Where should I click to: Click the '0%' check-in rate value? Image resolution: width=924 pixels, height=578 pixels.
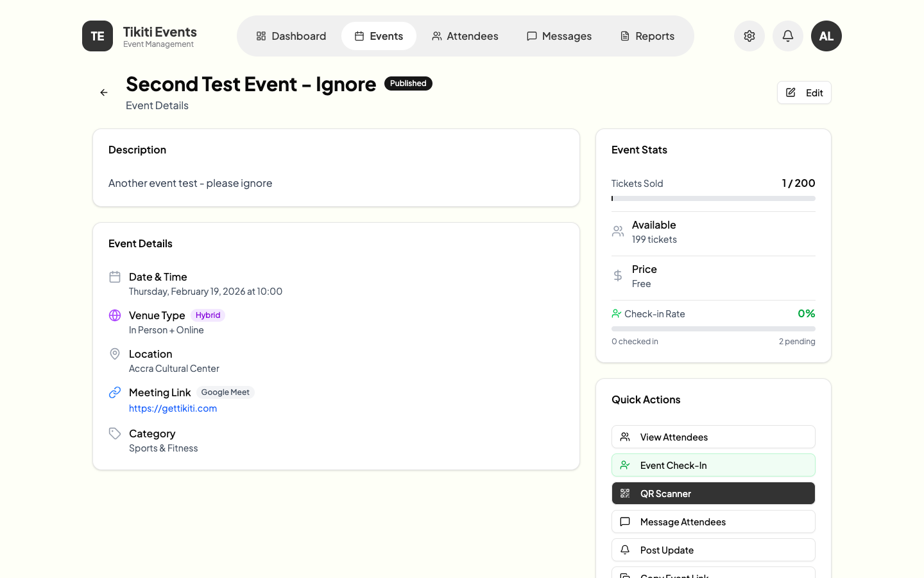(807, 313)
